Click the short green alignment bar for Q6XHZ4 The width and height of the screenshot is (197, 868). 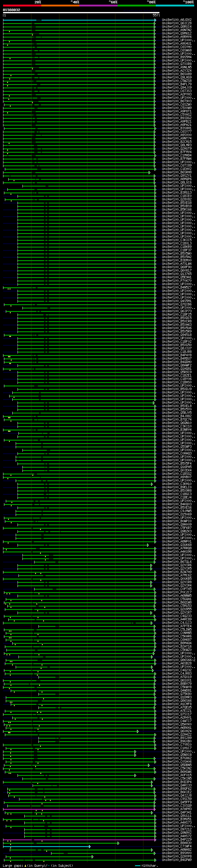tap(71, 731)
